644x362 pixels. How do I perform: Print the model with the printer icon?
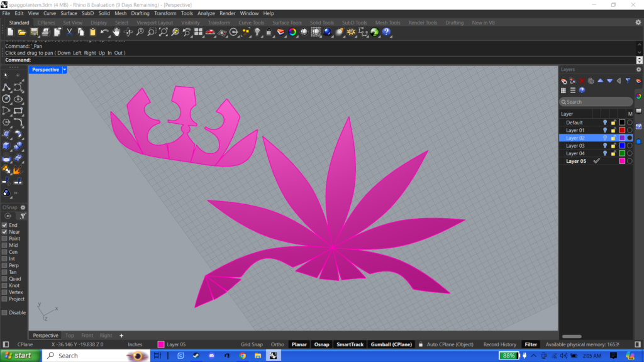point(45,32)
